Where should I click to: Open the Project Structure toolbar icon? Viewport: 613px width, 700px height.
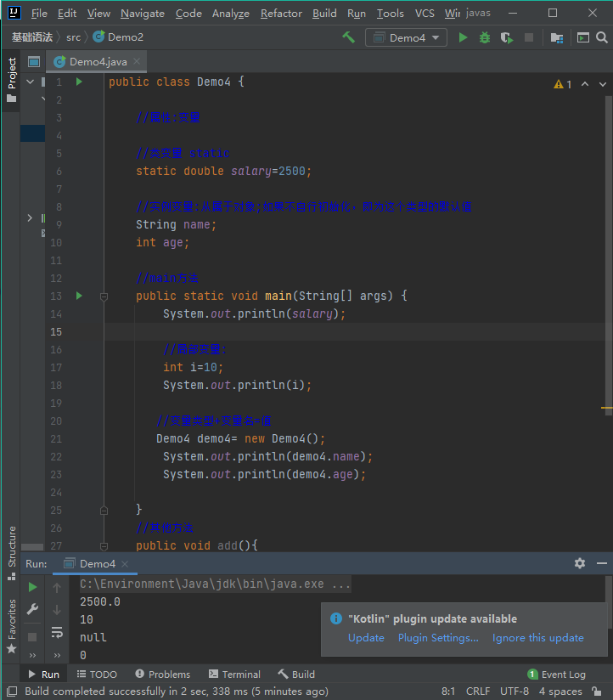point(557,37)
